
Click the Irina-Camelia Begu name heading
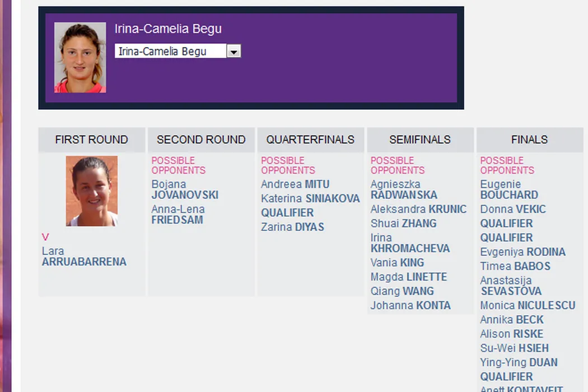click(168, 29)
